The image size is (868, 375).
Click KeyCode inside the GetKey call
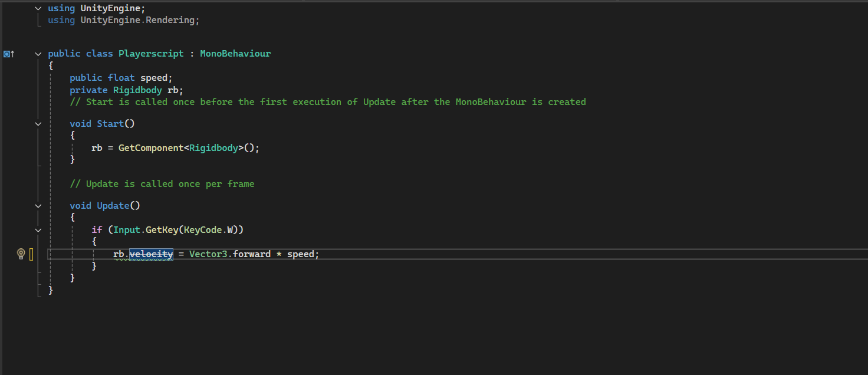[203, 230]
